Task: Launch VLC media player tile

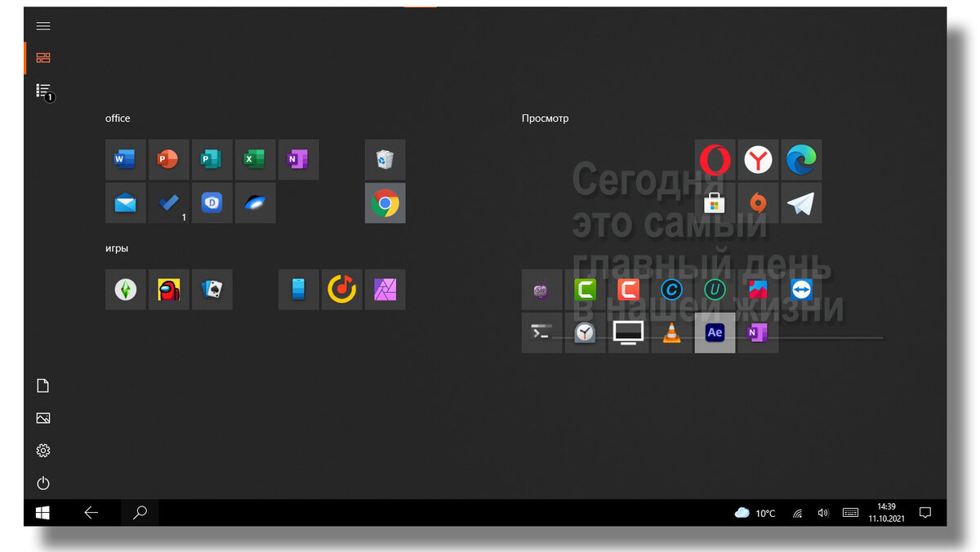Action: [x=672, y=332]
